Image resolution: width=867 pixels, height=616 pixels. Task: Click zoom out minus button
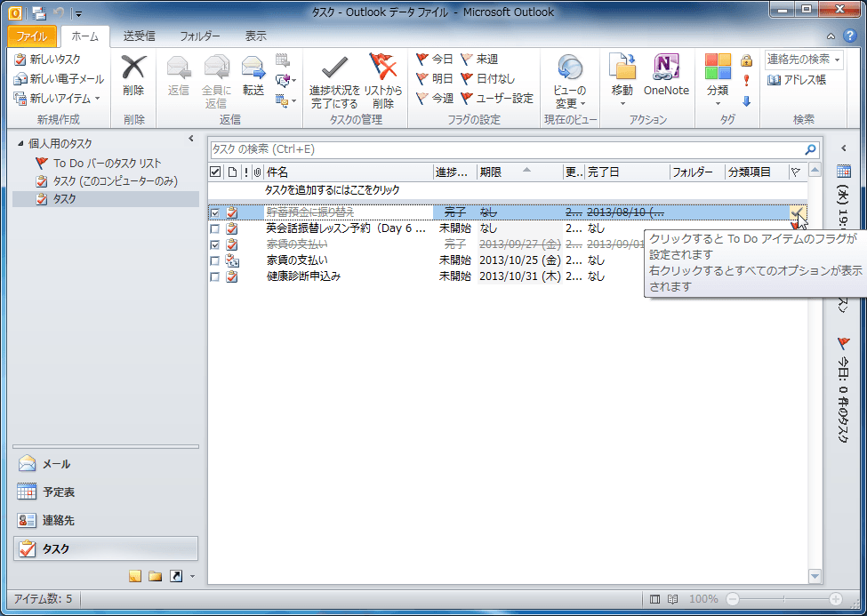point(733,599)
